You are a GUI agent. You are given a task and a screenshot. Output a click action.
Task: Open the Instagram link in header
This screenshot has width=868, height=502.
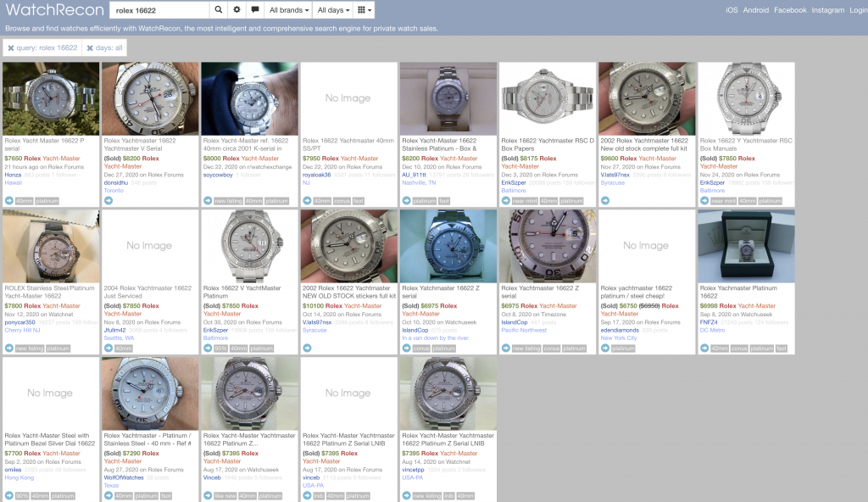tap(827, 10)
